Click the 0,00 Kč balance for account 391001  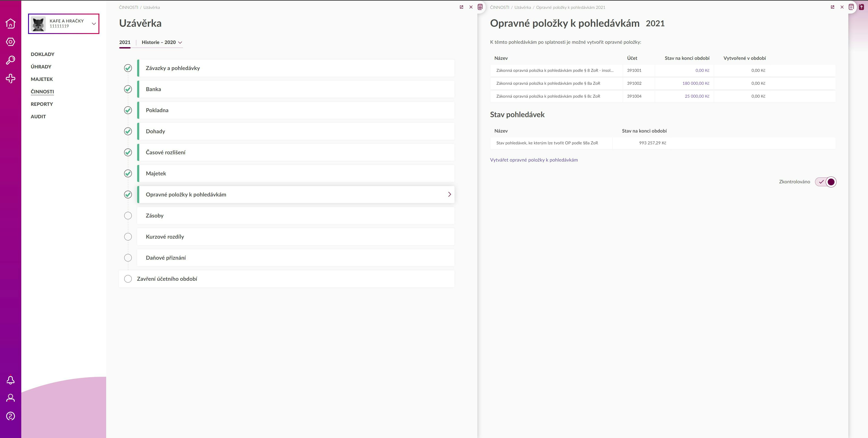702,70
